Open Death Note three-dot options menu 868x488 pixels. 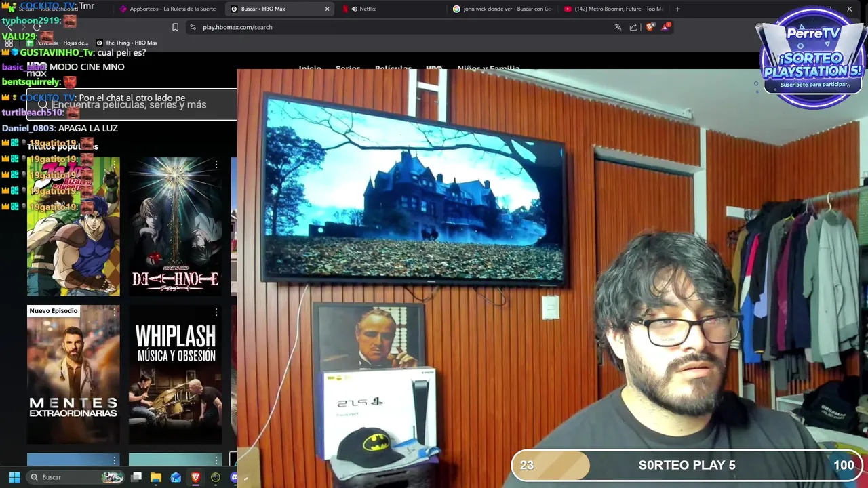tap(216, 165)
